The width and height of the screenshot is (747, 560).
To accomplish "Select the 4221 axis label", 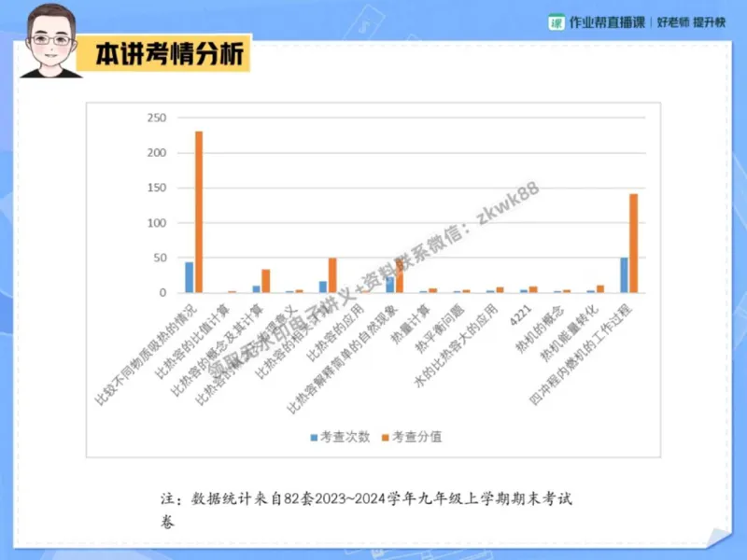I will (521, 315).
